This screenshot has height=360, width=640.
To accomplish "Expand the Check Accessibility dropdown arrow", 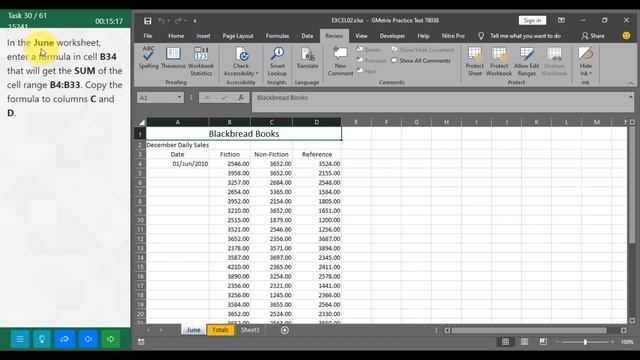I will click(257, 73).
